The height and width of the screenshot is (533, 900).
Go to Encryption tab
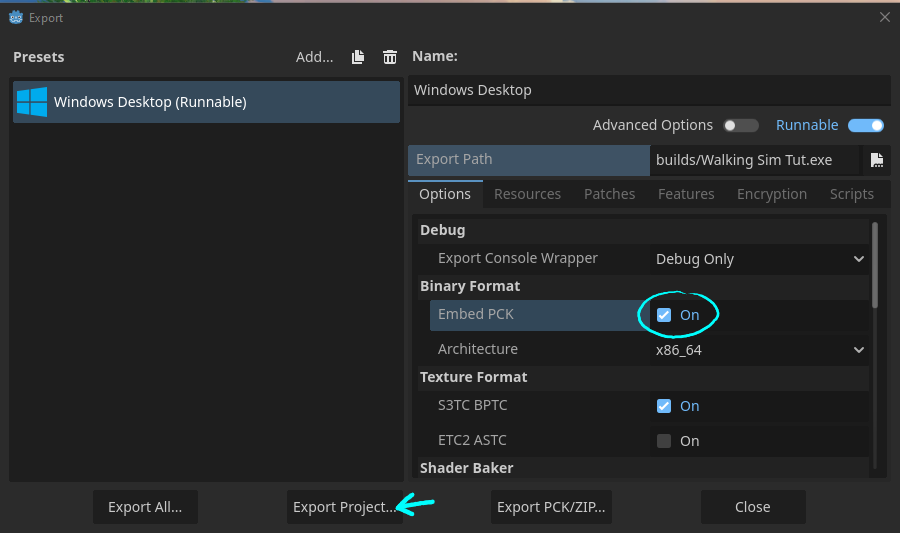(772, 194)
